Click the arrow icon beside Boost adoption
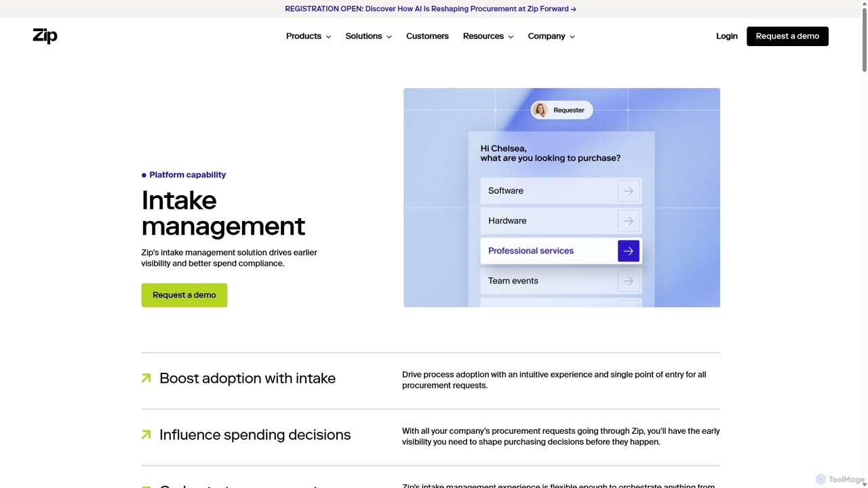868x488 pixels. [x=146, y=378]
